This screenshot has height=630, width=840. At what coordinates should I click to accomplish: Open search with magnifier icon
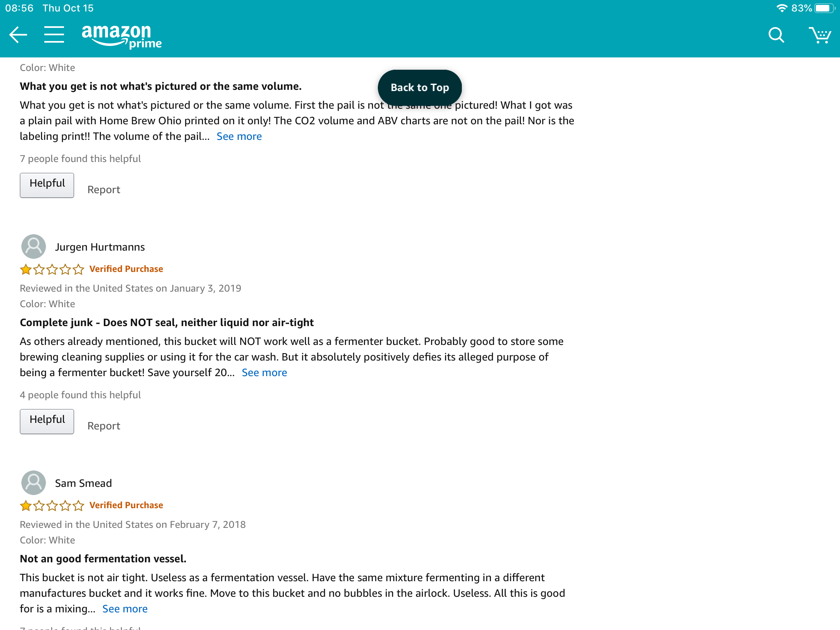coord(776,35)
